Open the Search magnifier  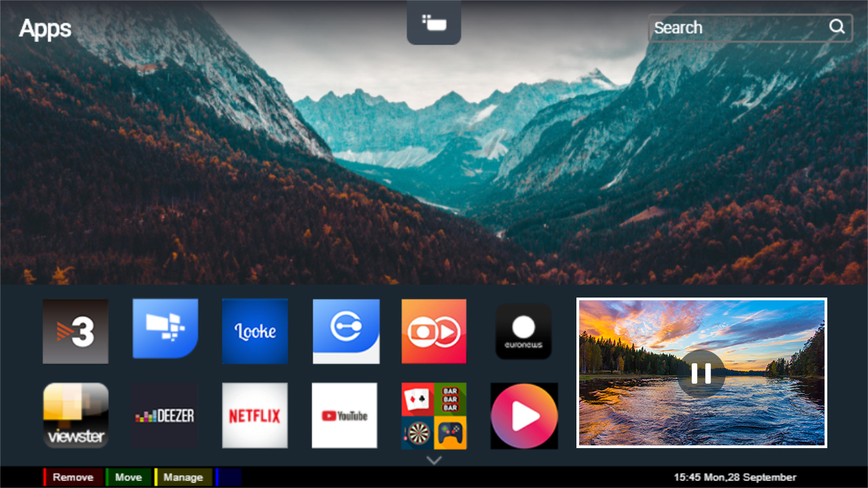(x=837, y=28)
